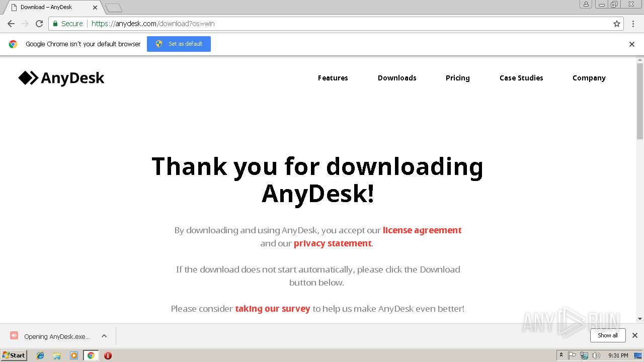Click the AnyDesk.exe download file icon
Screen dimensions: 644x362
point(14,335)
